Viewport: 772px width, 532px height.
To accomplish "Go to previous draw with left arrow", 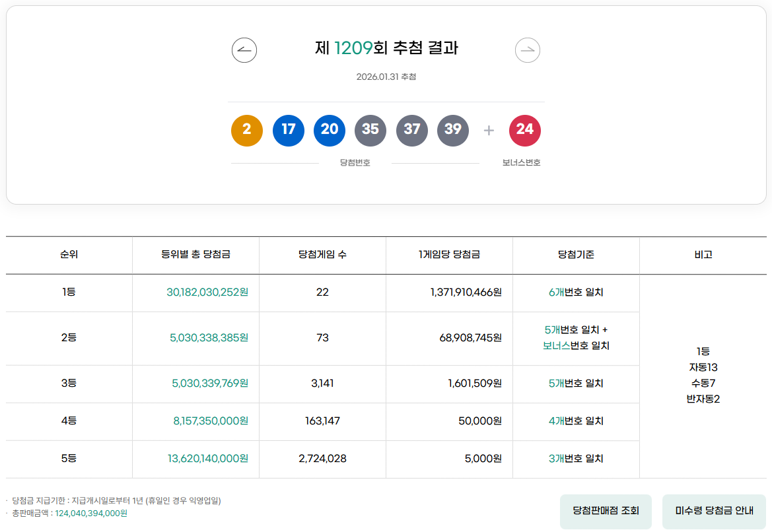I will click(x=244, y=50).
